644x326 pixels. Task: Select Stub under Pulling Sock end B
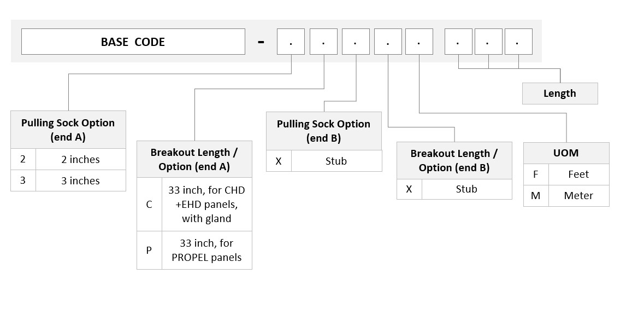coord(336,161)
